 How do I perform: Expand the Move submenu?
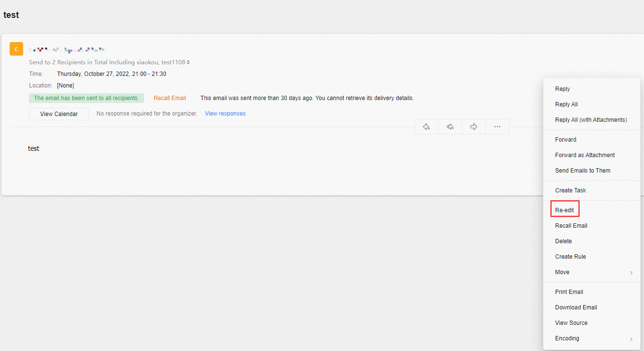(x=562, y=272)
